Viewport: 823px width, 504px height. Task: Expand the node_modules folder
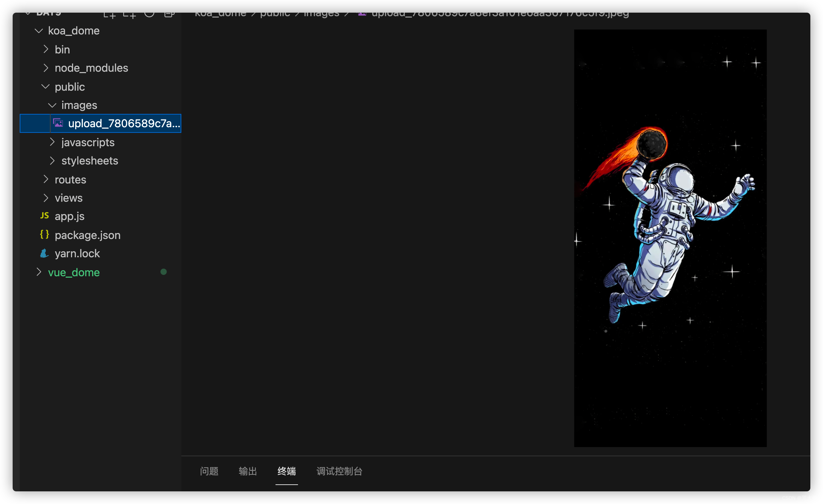click(x=46, y=68)
